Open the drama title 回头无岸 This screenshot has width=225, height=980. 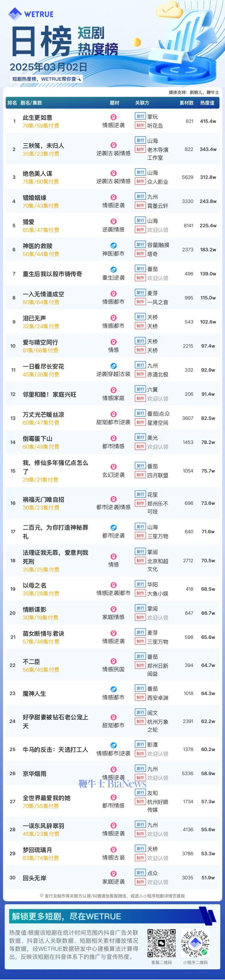pyautogui.click(x=35, y=878)
